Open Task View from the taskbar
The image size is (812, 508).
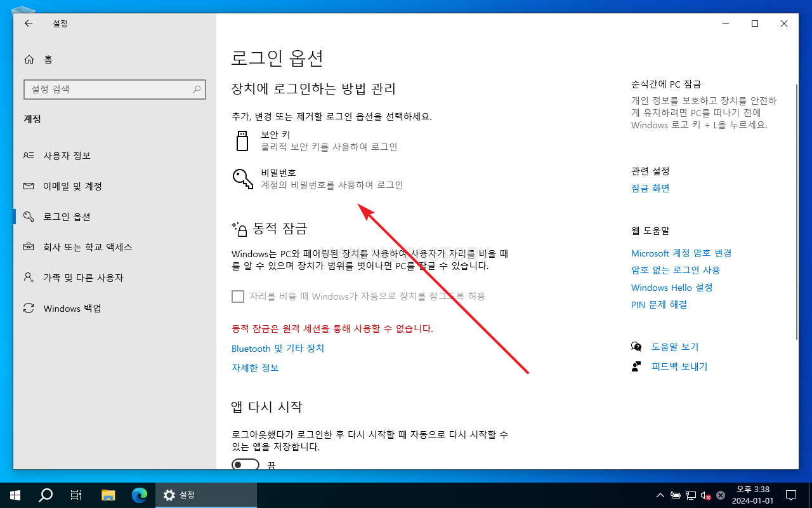75,495
